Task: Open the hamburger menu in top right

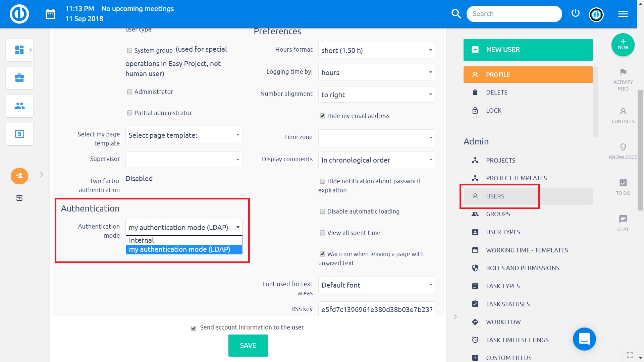Action: [x=623, y=14]
